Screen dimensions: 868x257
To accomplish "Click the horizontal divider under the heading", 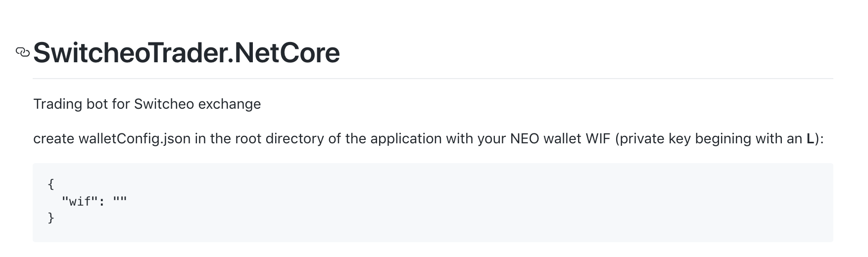I will pos(433,79).
